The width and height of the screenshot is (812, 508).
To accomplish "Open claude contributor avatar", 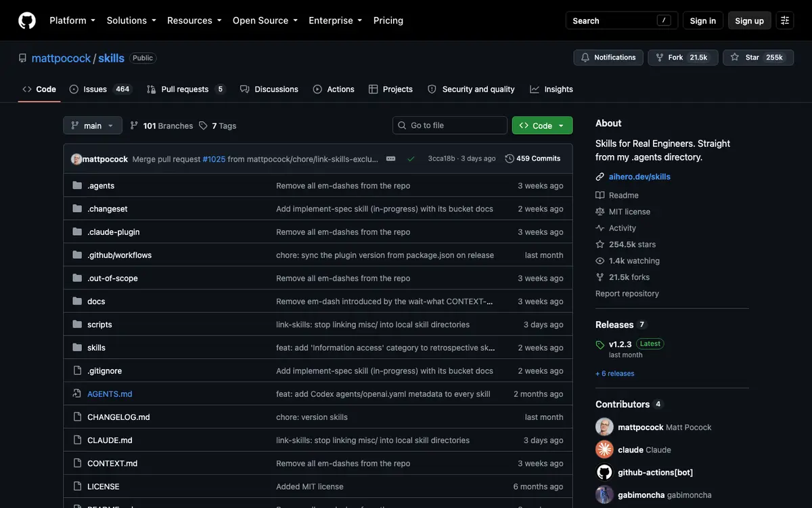I will pyautogui.click(x=604, y=450).
